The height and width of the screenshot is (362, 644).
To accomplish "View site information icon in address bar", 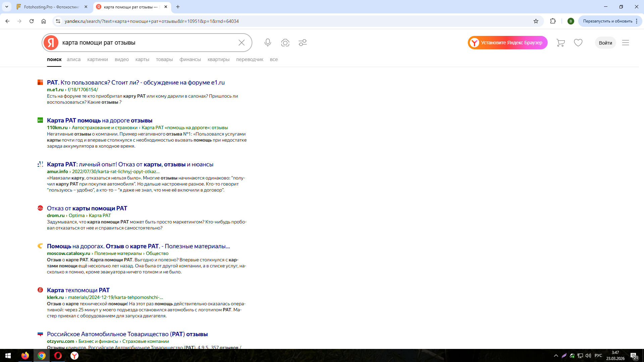I will coord(58,21).
